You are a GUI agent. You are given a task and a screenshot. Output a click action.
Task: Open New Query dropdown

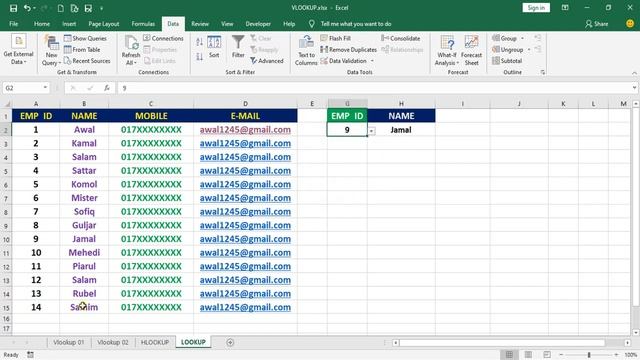51,51
